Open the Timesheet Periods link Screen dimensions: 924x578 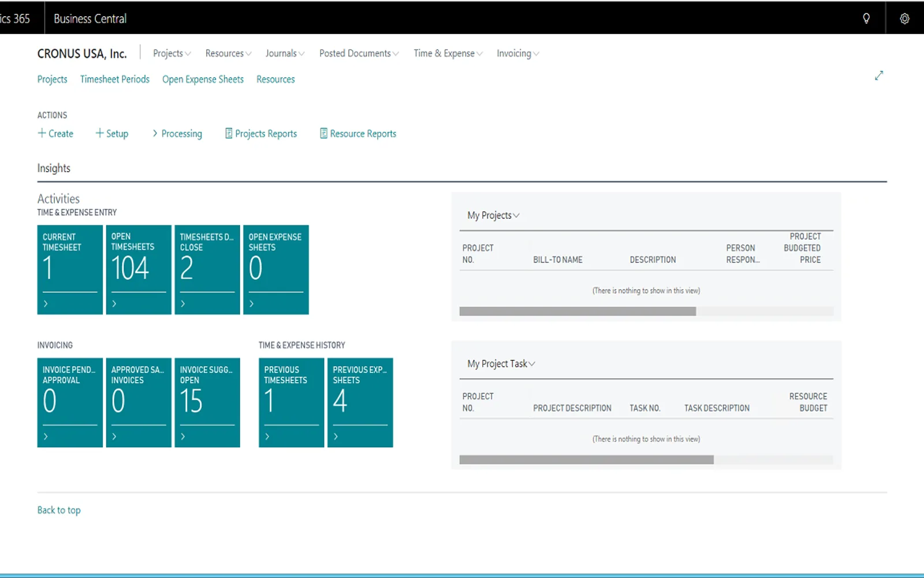[x=115, y=79]
